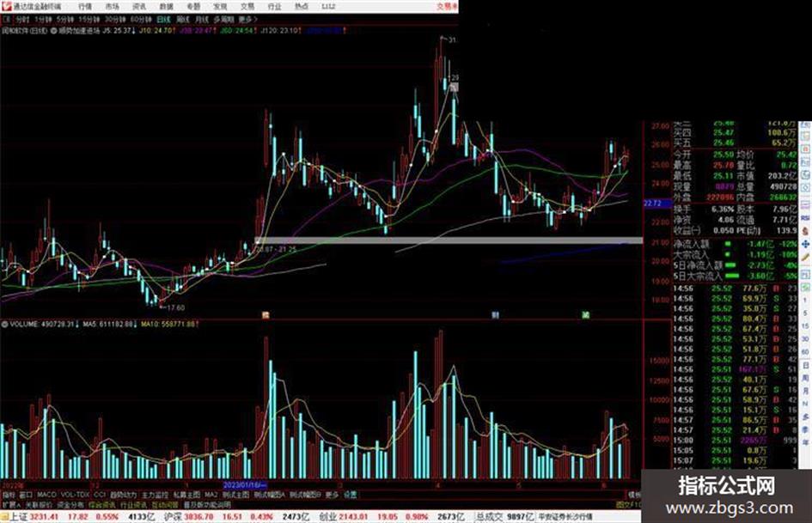Click the 指标 button in bottom bar

[x=9, y=495]
